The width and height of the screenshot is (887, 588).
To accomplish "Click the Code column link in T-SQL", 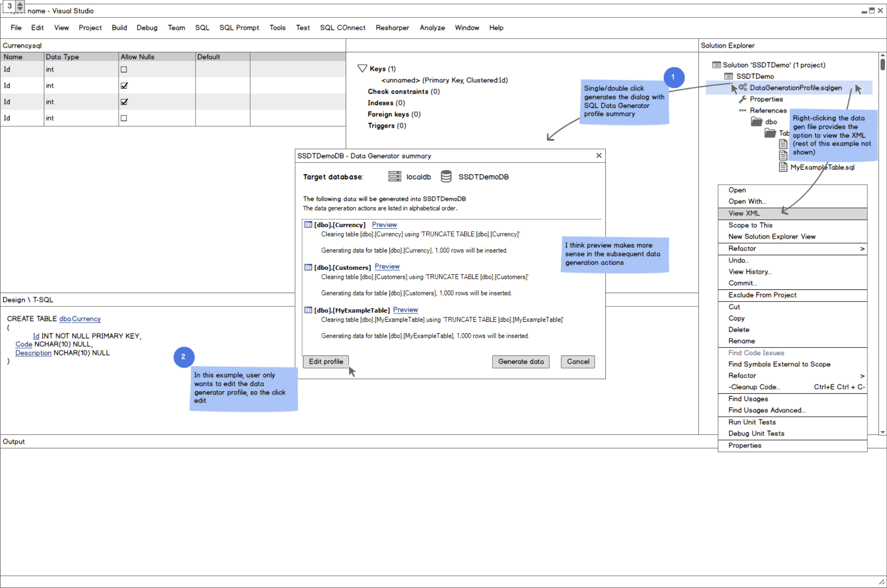I will pyautogui.click(x=24, y=344).
